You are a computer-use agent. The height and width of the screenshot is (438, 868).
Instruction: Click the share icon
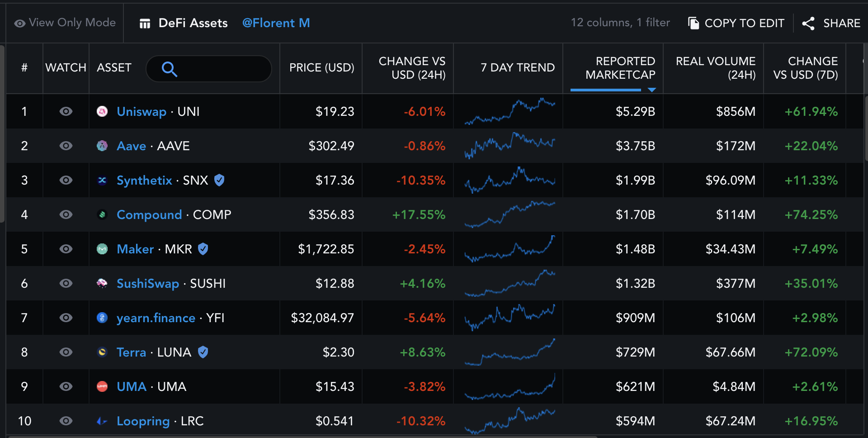pyautogui.click(x=808, y=24)
